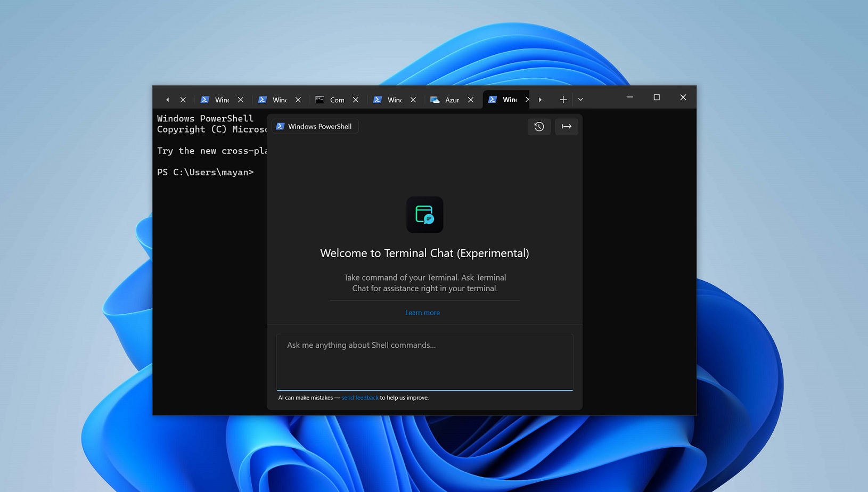Image resolution: width=868 pixels, height=492 pixels.
Task: Open the new tab profile dropdown chevron
Action: click(580, 99)
